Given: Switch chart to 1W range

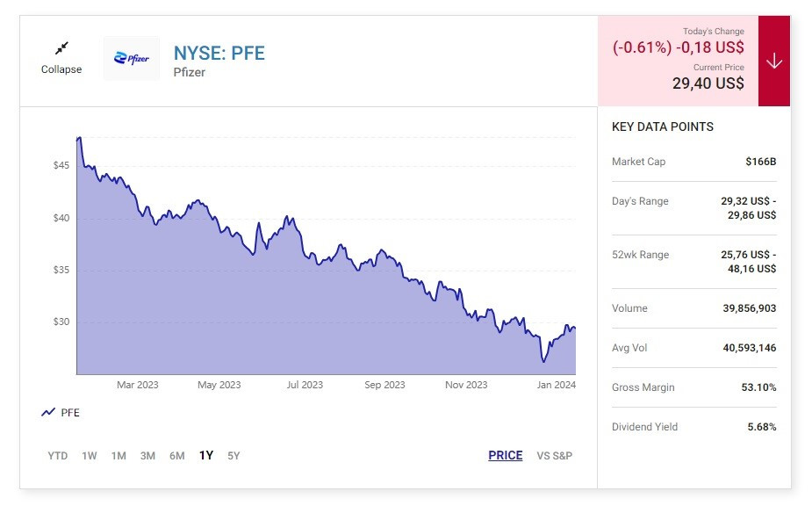Looking at the screenshot, I should 90,455.
